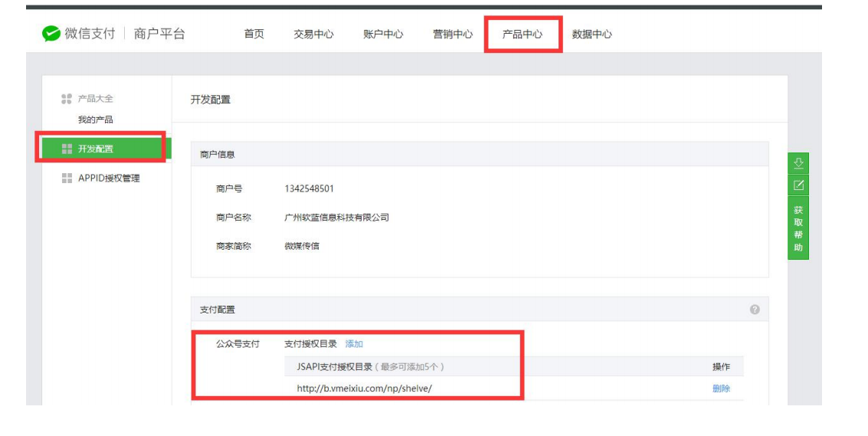The image size is (868, 436).
Task: Click the 产品大全 four-dot icon
Action: pos(66,99)
